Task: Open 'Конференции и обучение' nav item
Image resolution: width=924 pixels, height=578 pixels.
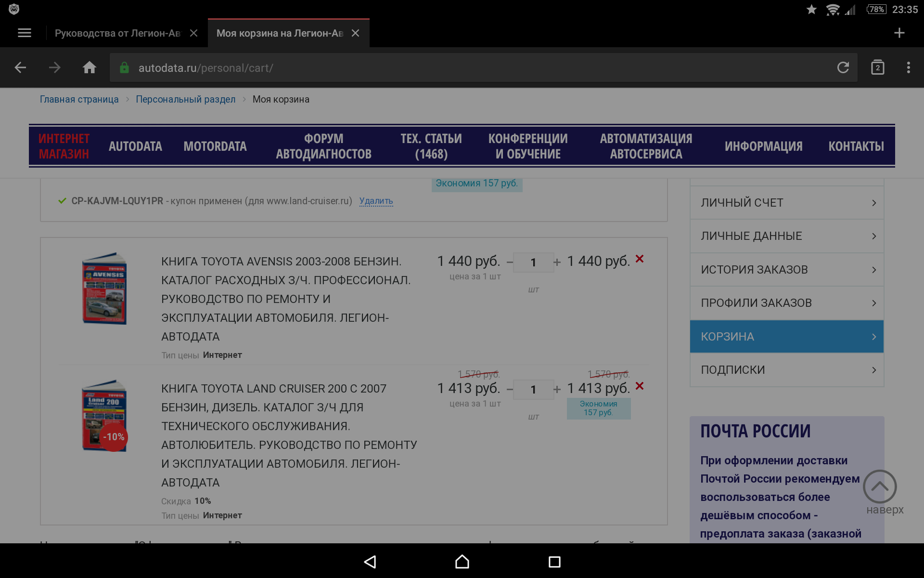Action: pos(528,146)
